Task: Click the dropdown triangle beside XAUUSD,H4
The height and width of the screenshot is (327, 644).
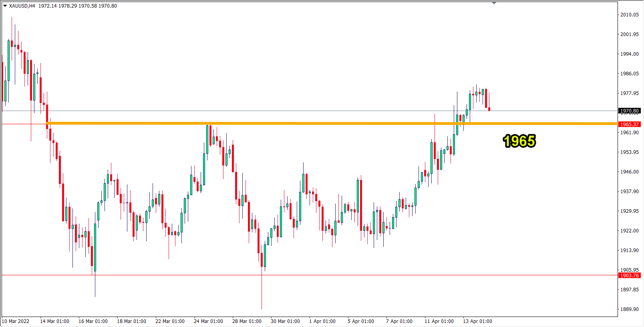Action: [x=5, y=6]
